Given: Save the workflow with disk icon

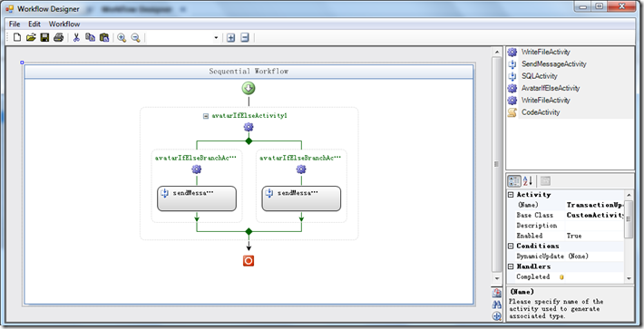Looking at the screenshot, I should pyautogui.click(x=44, y=38).
